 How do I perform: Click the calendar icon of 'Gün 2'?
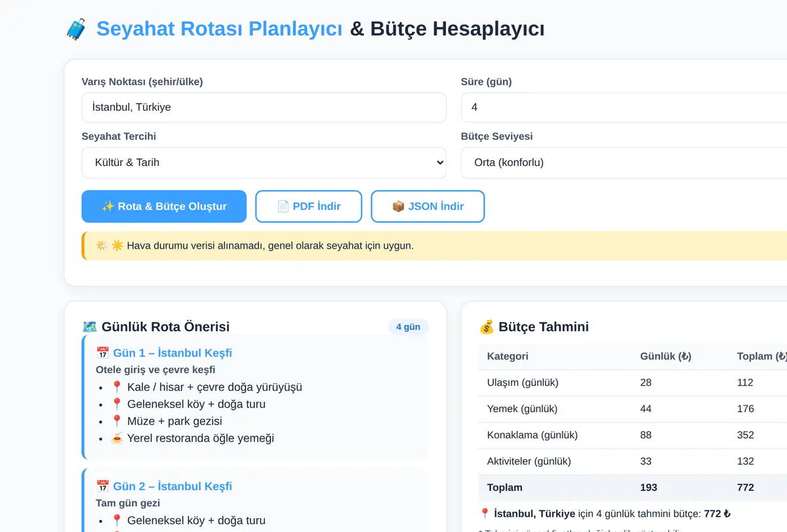pos(102,486)
